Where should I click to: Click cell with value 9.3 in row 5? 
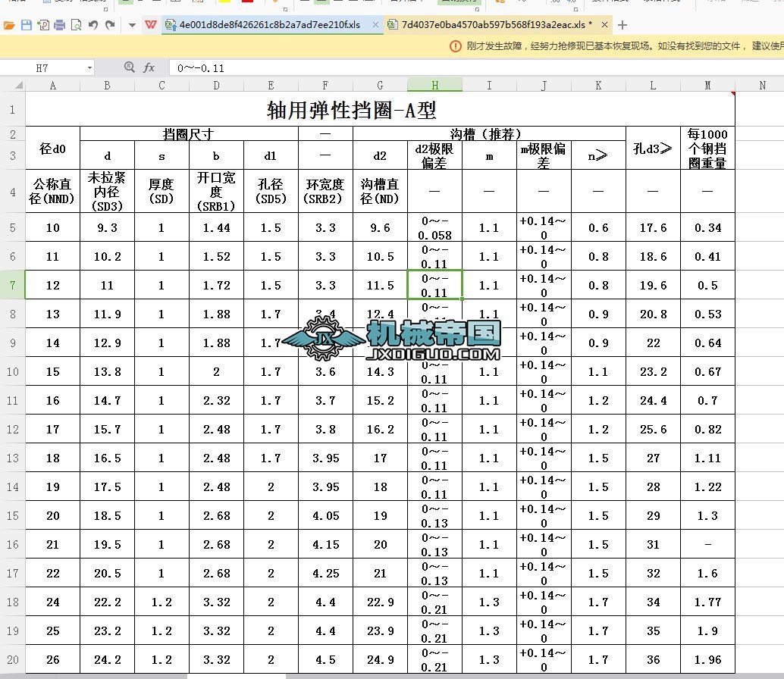click(x=107, y=228)
